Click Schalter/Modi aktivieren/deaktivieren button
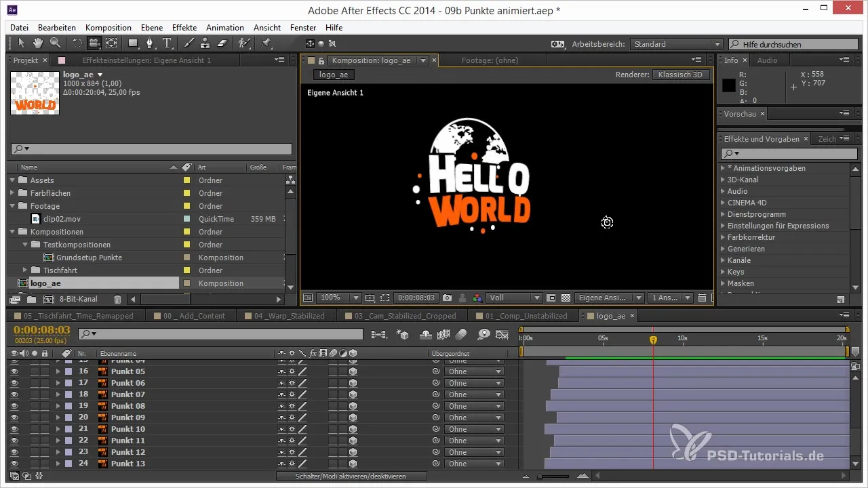The height and width of the screenshot is (488, 868). (351, 476)
